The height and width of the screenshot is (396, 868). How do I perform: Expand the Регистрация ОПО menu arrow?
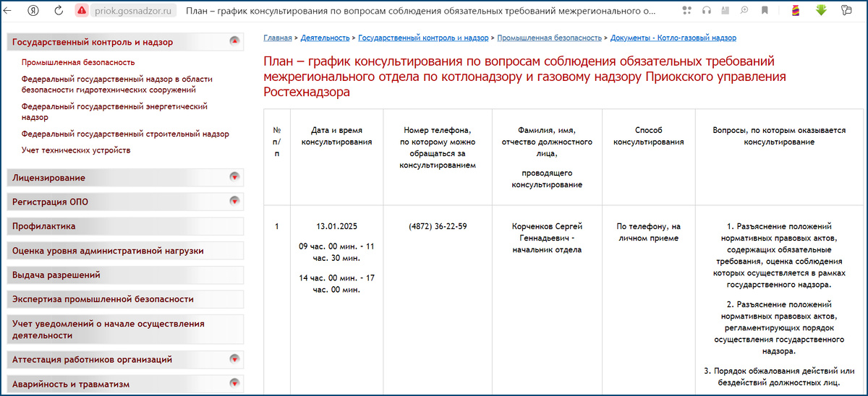234,201
